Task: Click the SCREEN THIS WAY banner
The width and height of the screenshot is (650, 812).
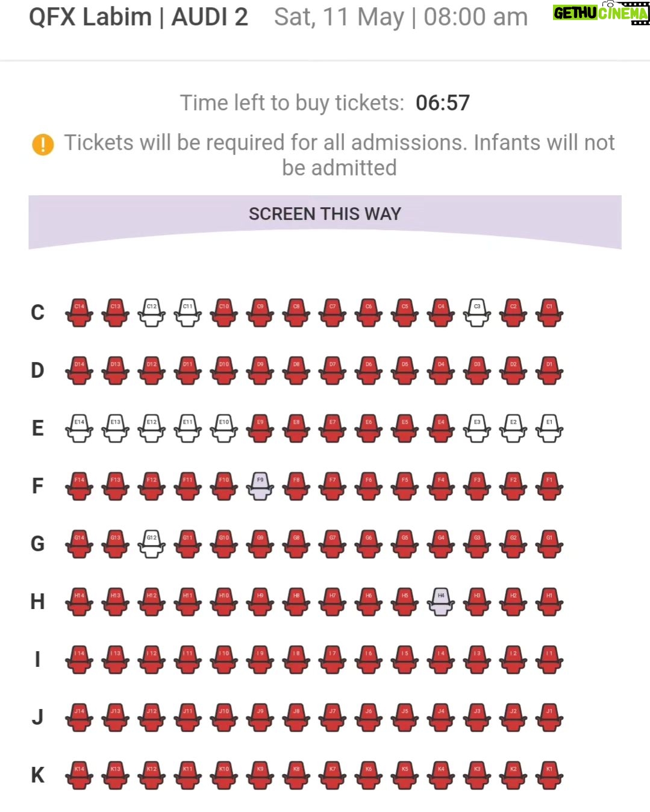Action: (325, 214)
